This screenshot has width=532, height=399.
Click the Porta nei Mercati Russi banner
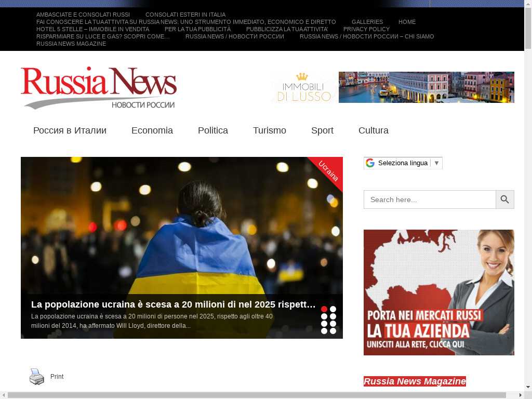438,292
